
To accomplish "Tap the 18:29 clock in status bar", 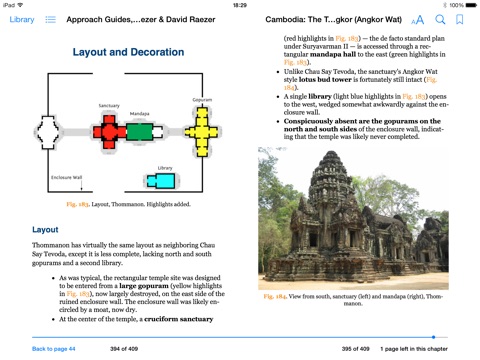I will [x=240, y=5].
